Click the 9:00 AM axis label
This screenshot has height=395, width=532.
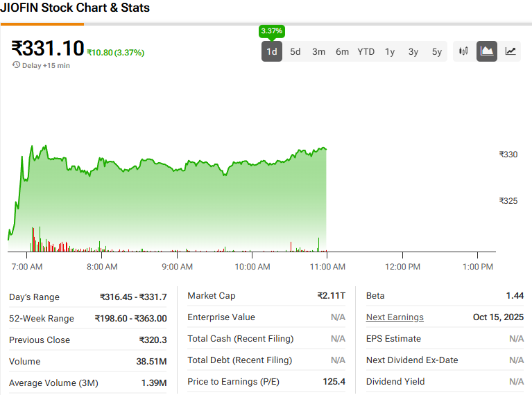pos(177,267)
